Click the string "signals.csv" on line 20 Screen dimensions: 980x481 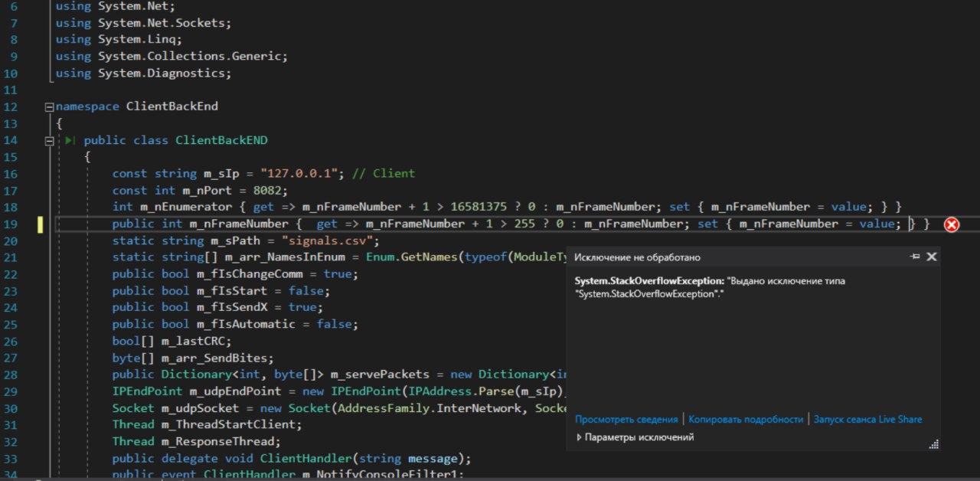coord(327,240)
